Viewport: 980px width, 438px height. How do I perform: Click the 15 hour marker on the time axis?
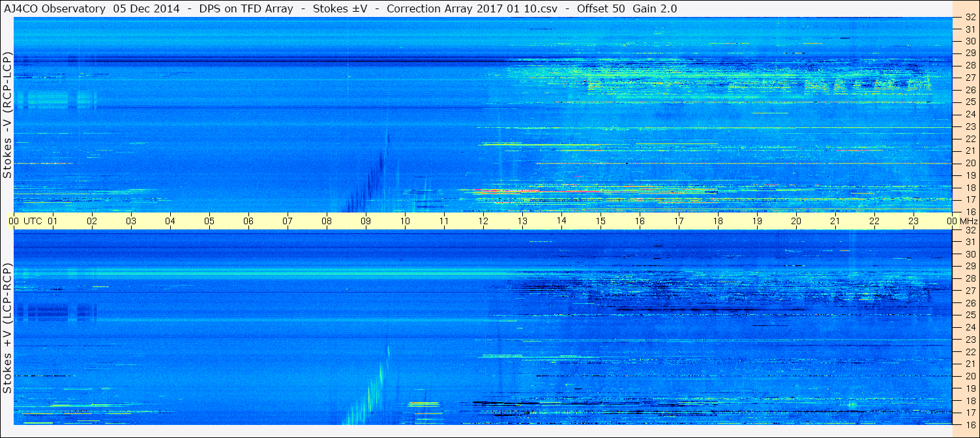tap(601, 221)
